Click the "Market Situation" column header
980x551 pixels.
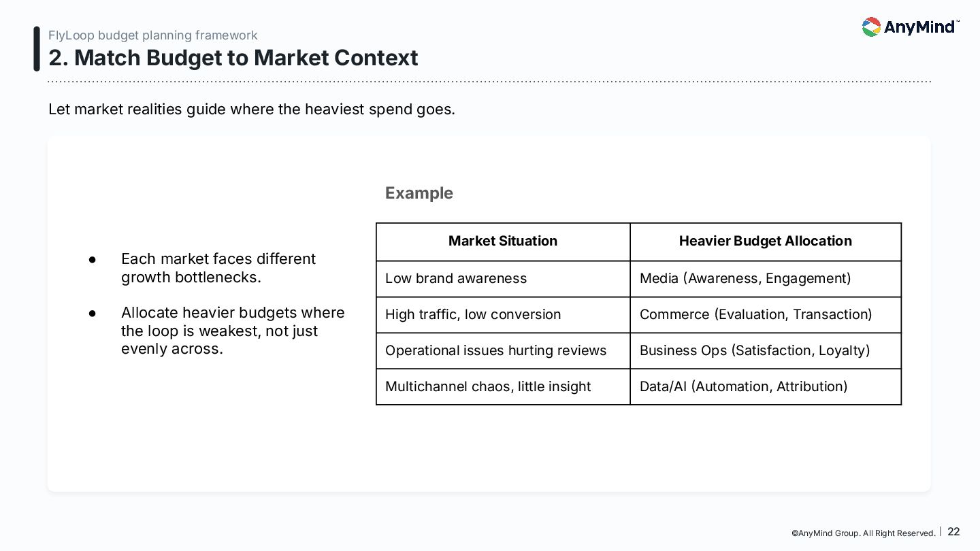502,241
